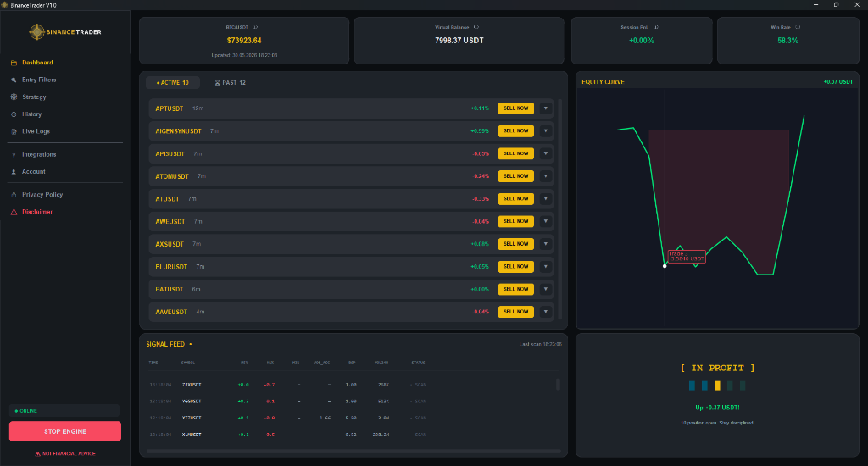Sell the BATUSDT position now

tap(516, 289)
